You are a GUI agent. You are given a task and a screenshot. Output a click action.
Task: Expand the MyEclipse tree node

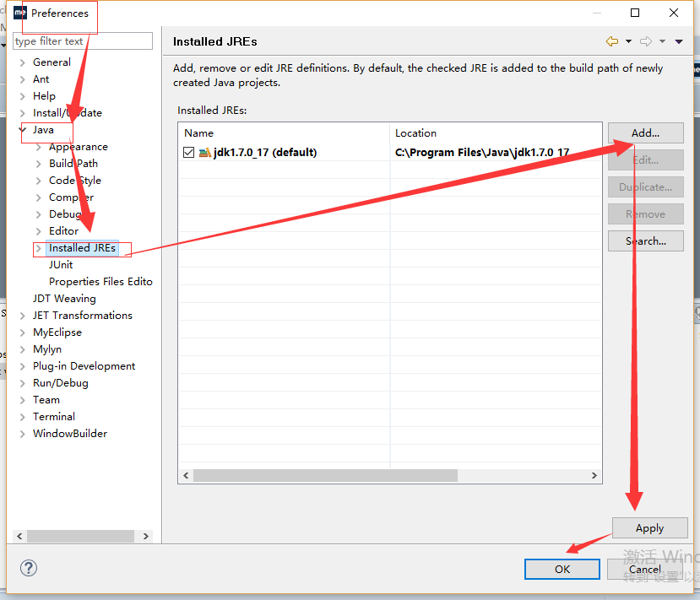click(22, 332)
